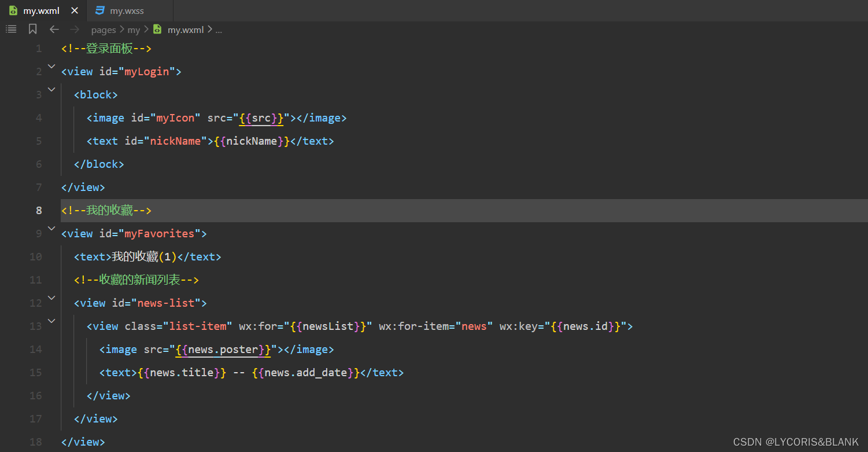Close the my.wxml tab

tap(73, 11)
